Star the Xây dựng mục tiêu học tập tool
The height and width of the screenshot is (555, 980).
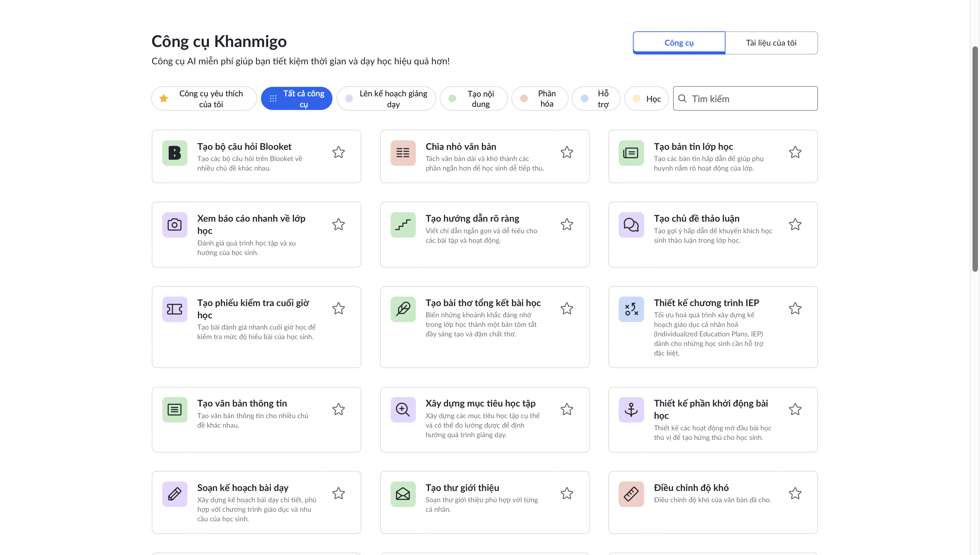(x=566, y=409)
